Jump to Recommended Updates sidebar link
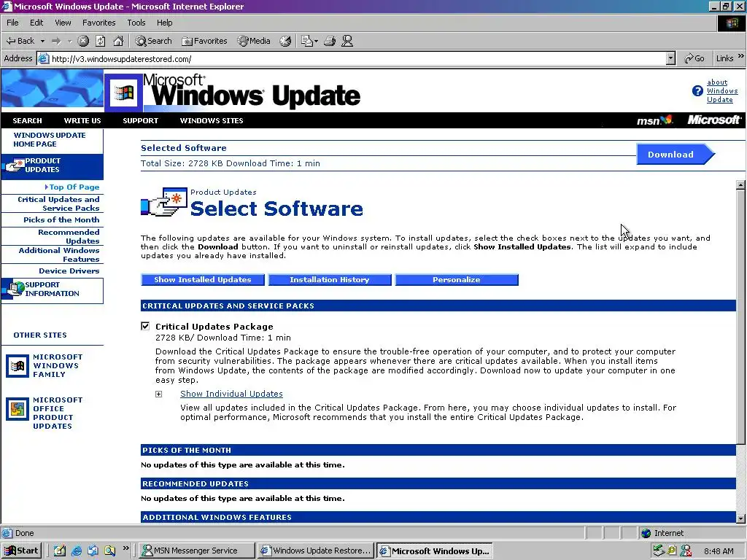747x560 pixels. coord(69,236)
